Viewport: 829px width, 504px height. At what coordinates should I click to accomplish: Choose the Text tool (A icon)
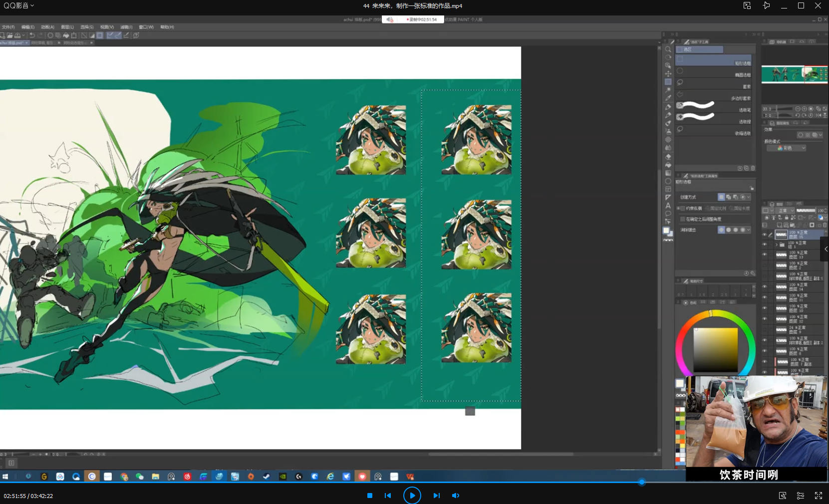tap(668, 206)
